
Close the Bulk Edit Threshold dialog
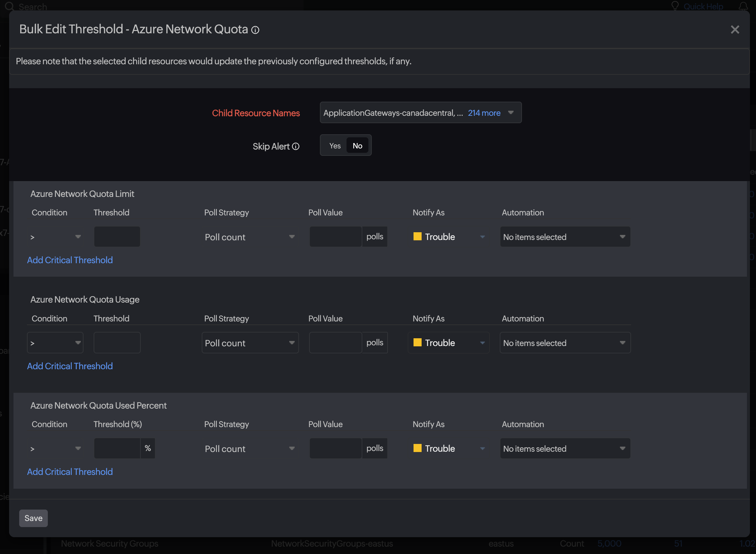[x=735, y=30]
